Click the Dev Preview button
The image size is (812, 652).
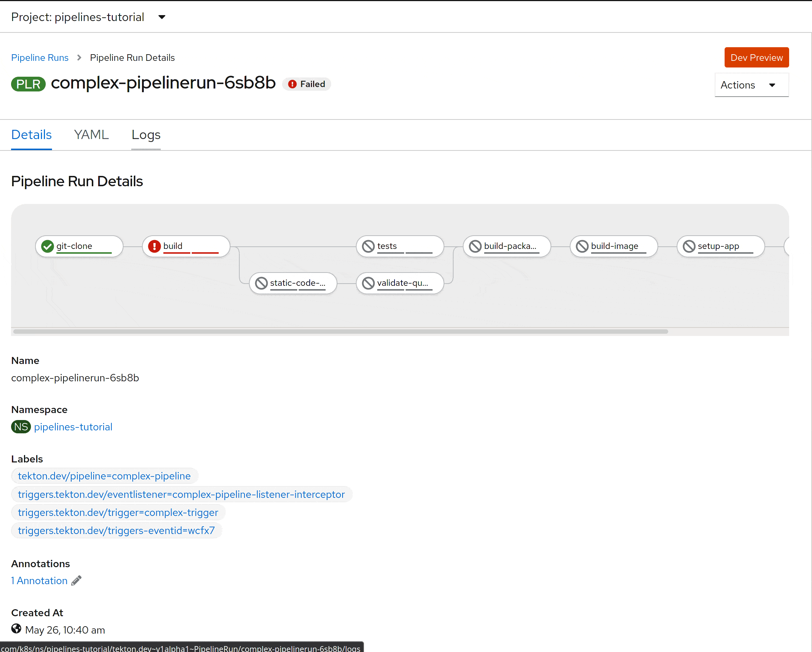pyautogui.click(x=756, y=58)
